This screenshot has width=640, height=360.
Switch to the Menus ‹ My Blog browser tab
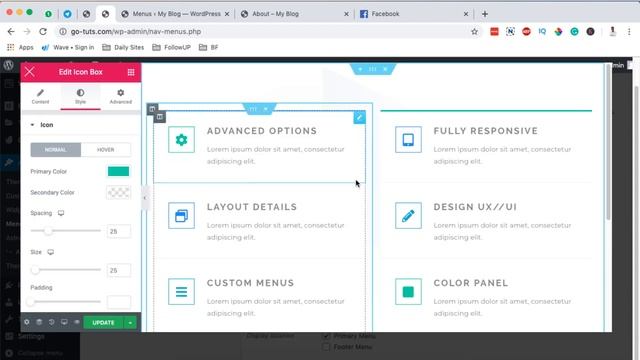tap(176, 14)
